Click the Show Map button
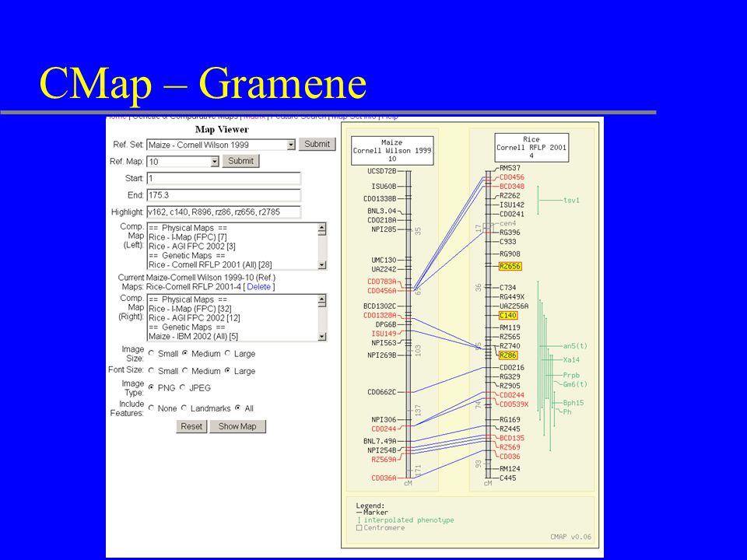This screenshot has height=560, width=747. (237, 426)
